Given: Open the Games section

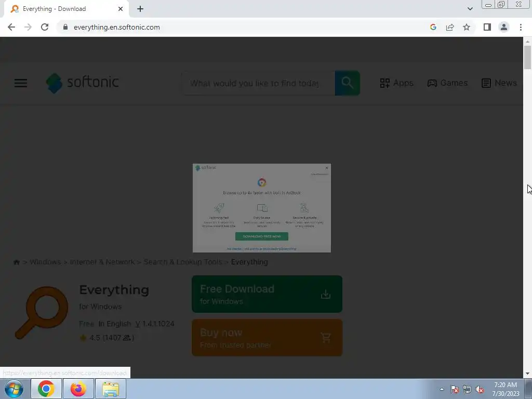Looking at the screenshot, I should coord(447,83).
